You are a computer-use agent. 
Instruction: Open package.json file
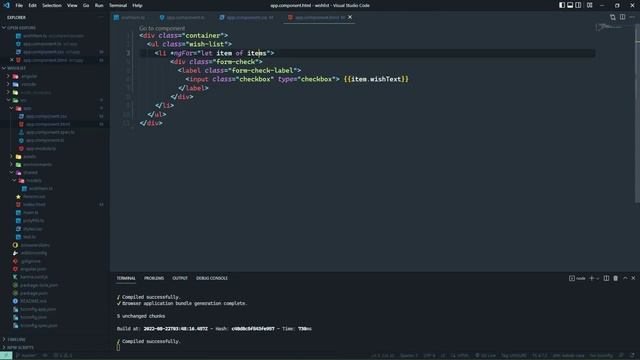[34, 293]
